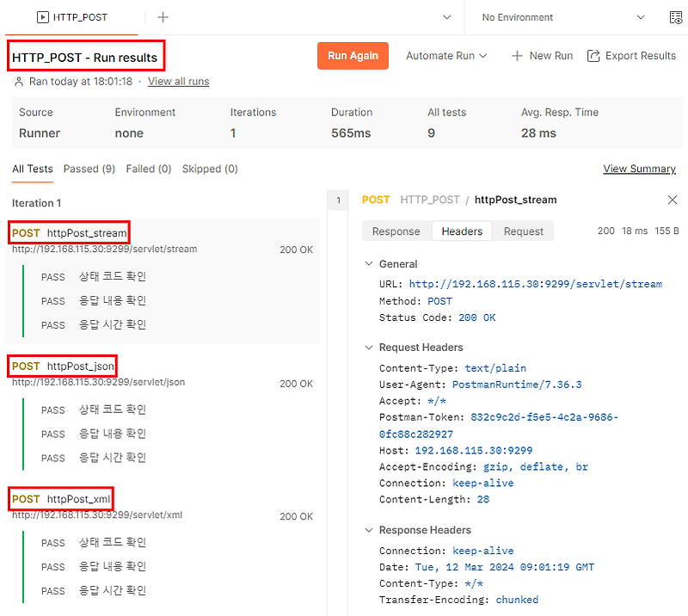Click the Run Again button
The height and width of the screenshot is (616, 688).
[x=353, y=55]
